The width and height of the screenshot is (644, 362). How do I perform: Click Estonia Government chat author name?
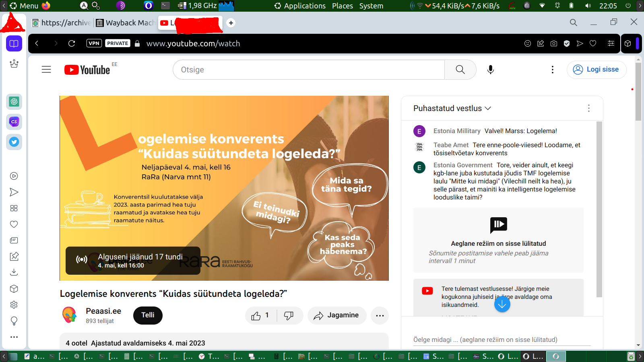463,165
